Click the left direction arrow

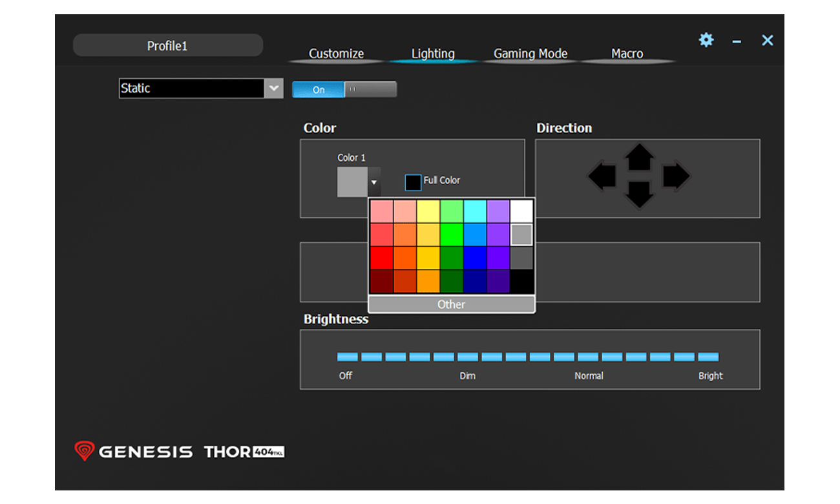(x=602, y=176)
